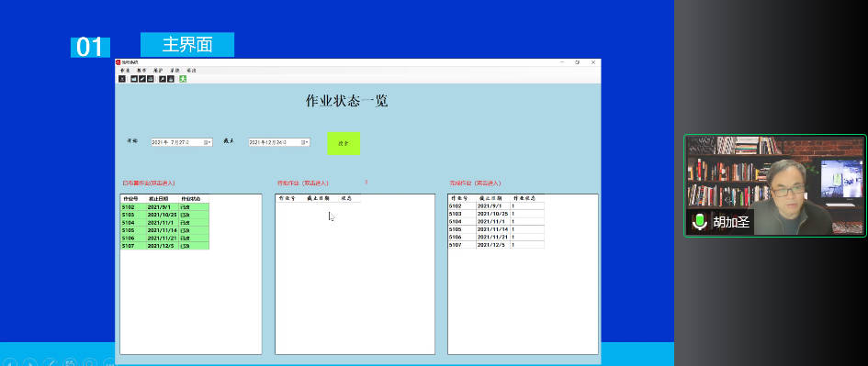Click the 胡加圣 participant video thumbnail
This screenshot has width=868, height=366.
coord(775,186)
